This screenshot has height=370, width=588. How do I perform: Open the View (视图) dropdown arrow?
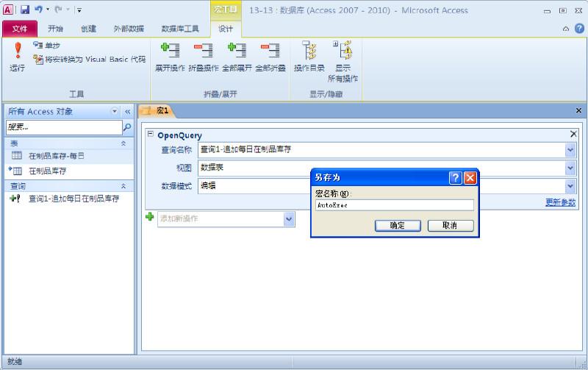tap(570, 168)
